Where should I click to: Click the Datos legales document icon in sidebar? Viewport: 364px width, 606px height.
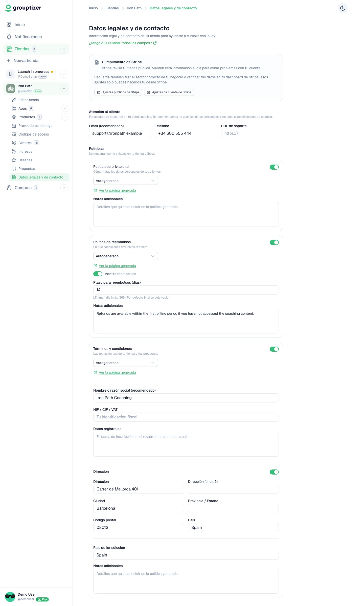(14, 177)
